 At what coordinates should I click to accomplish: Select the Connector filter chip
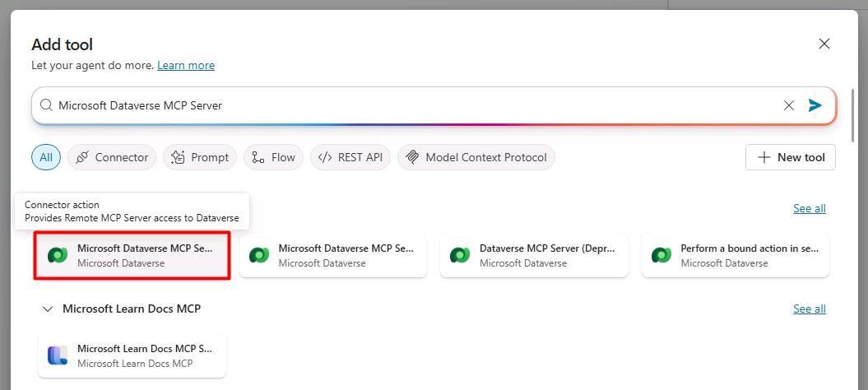(112, 157)
